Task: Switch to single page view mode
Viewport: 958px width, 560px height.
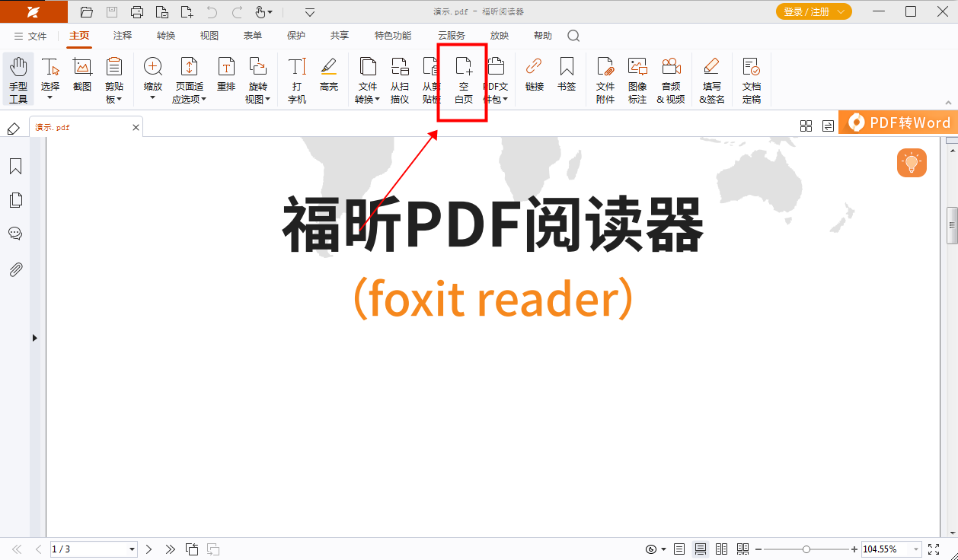Action: 679,549
